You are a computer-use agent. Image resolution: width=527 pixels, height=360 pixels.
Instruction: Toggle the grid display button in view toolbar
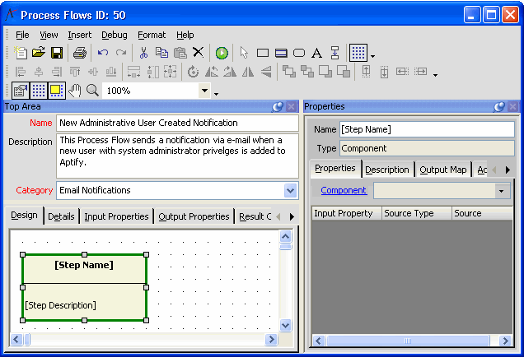pyautogui.click(x=39, y=90)
